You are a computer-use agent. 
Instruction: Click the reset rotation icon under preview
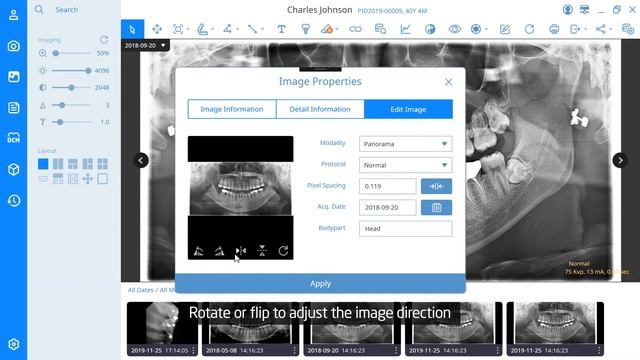(x=283, y=251)
